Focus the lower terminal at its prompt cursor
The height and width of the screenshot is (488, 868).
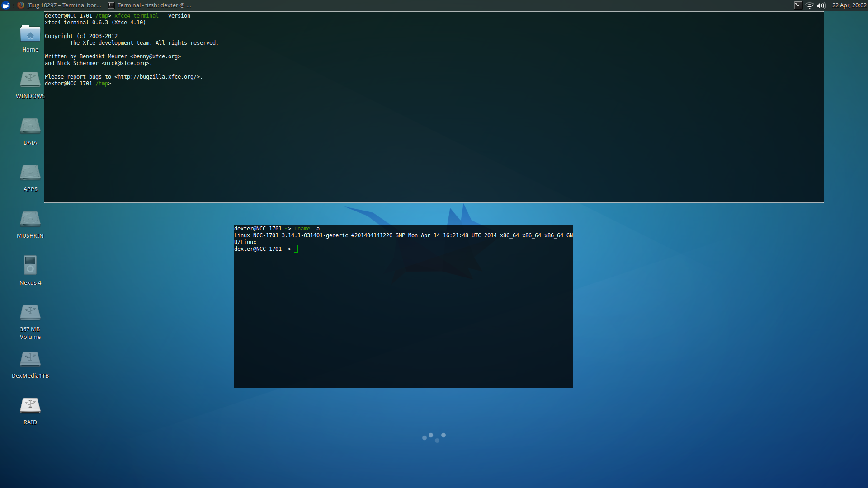click(296, 249)
